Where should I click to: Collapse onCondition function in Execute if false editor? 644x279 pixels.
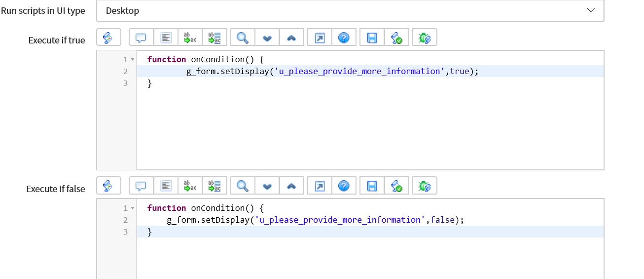point(133,208)
